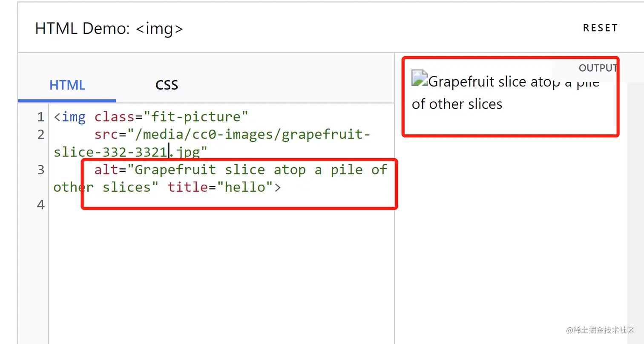This screenshot has width=644, height=344.
Task: Click the empty line number 4
Action: [x=40, y=205]
